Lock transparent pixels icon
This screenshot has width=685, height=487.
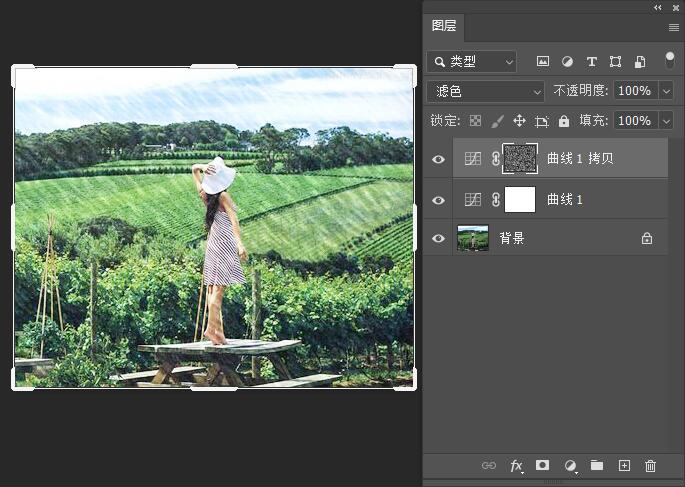(x=475, y=121)
